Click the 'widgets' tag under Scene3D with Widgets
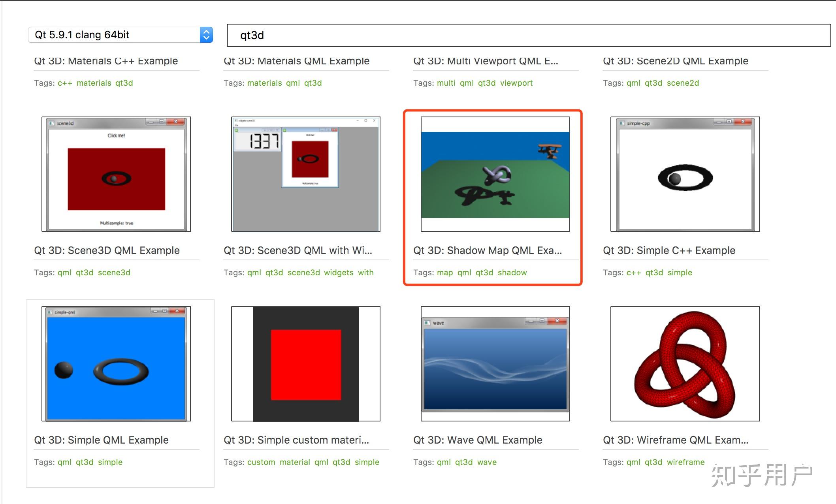The image size is (836, 504). 339,273
